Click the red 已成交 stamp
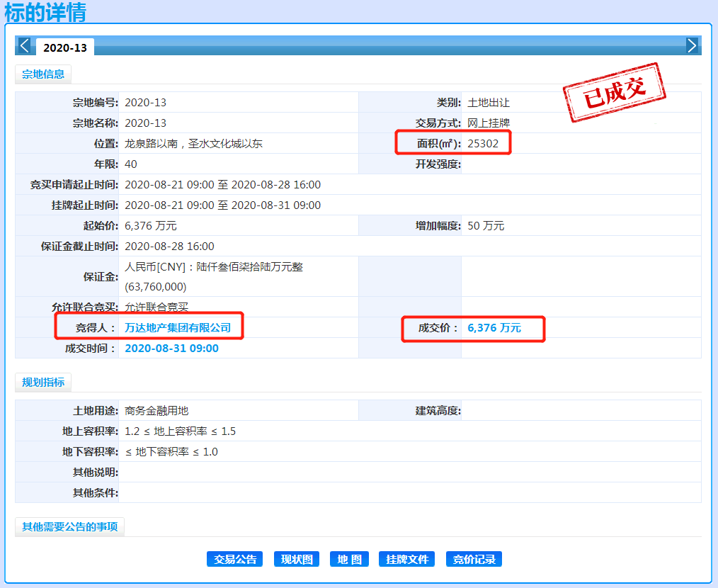The image size is (718, 588). tap(615, 92)
